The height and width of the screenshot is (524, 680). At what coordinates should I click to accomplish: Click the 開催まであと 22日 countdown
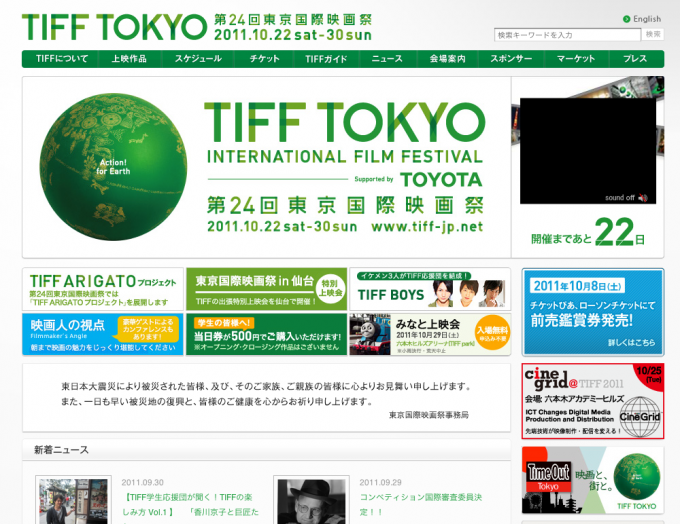pos(588,233)
